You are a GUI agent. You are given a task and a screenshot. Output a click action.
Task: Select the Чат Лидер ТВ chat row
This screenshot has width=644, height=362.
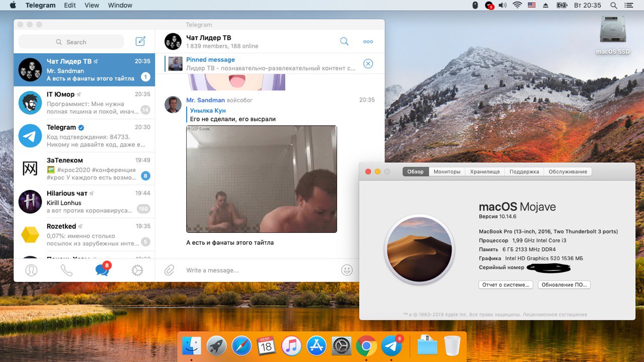point(84,70)
